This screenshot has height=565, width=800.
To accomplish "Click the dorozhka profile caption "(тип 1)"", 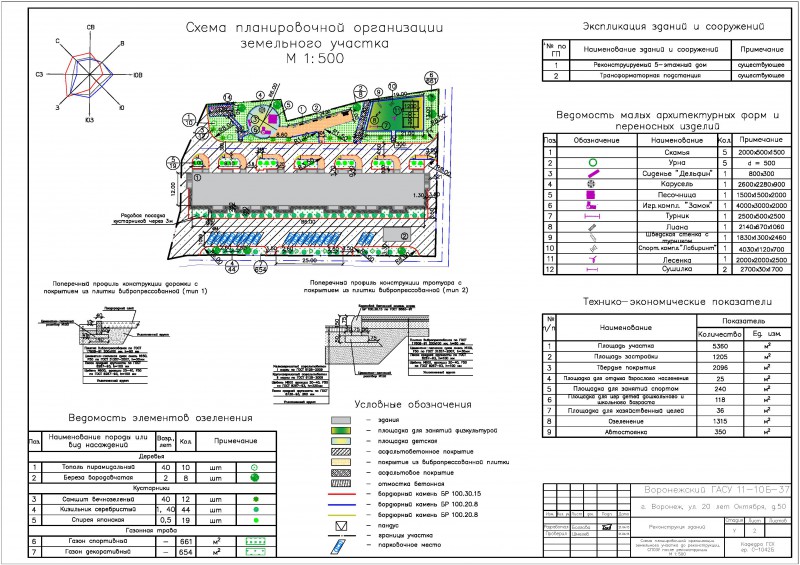I will 195,291.
